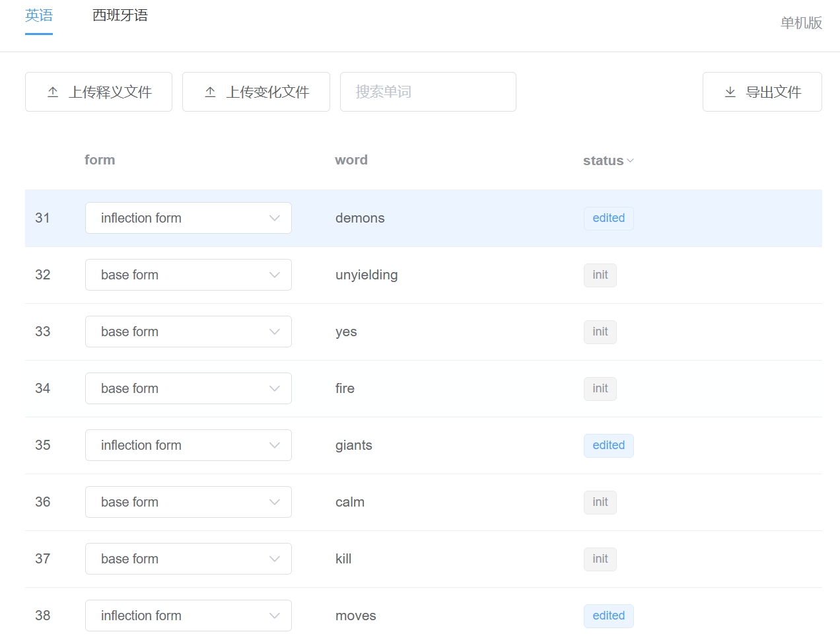Open form dropdown for row 31 demons
The width and height of the screenshot is (840, 638).
point(188,218)
